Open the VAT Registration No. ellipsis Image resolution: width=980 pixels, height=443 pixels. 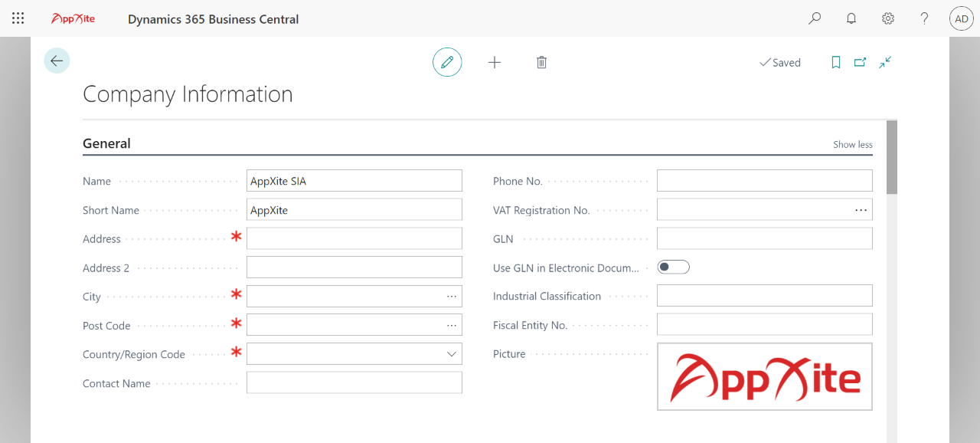[861, 208]
